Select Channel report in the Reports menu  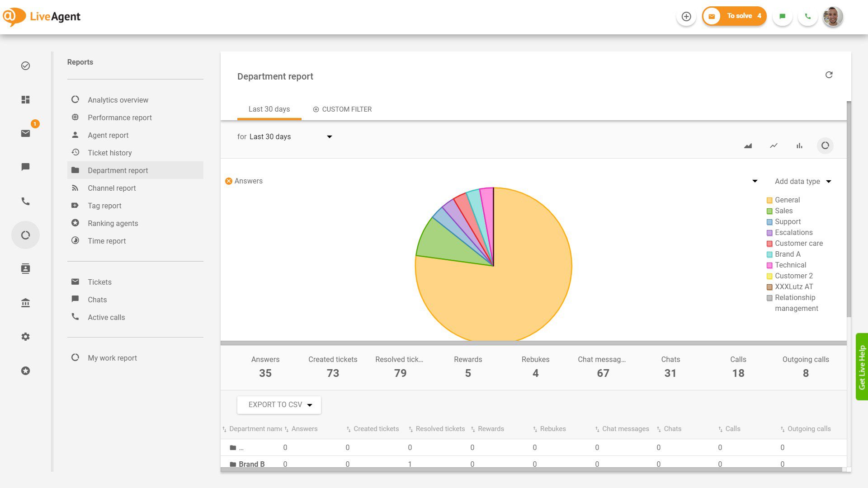(x=112, y=188)
